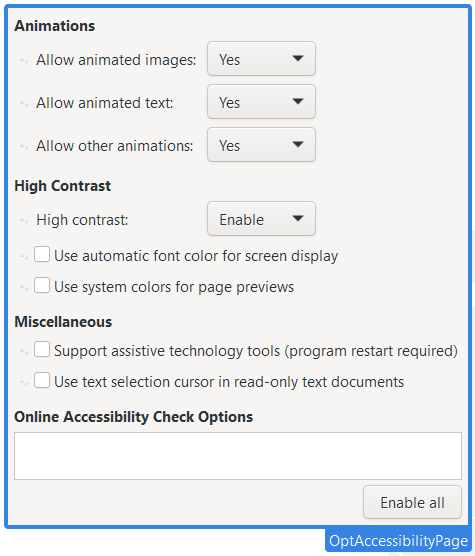Click the lock indicator beside Allow animated images
This screenshot has width=475, height=556.
(24, 60)
